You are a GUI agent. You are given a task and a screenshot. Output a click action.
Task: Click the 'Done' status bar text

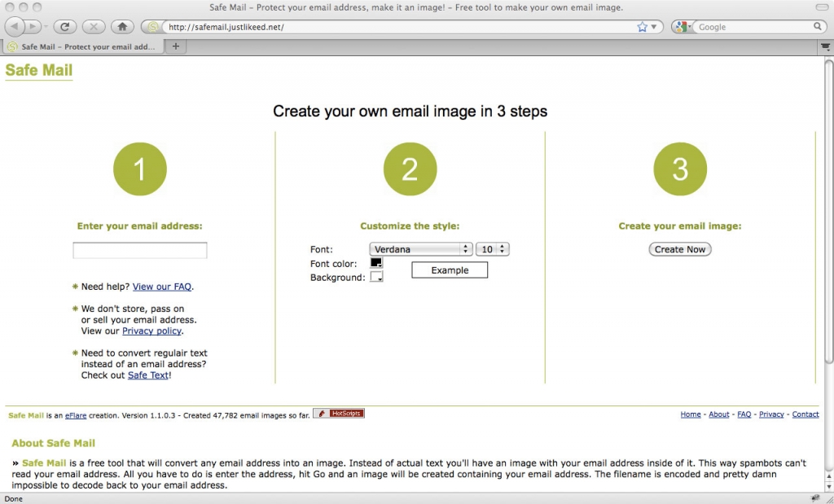[x=13, y=498]
